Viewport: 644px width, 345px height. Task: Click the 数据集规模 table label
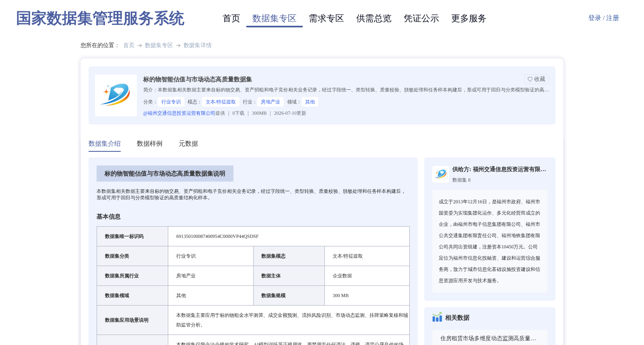273,295
